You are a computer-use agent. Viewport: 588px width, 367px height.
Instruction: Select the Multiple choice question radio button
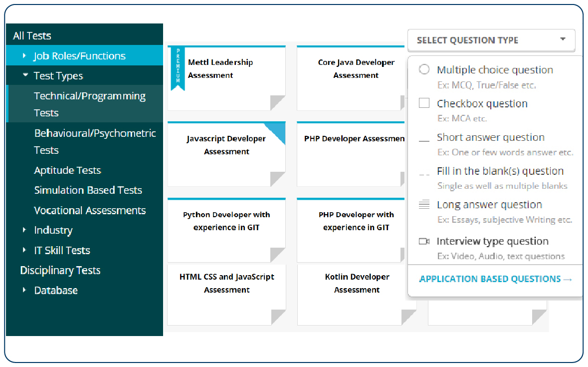click(x=423, y=69)
